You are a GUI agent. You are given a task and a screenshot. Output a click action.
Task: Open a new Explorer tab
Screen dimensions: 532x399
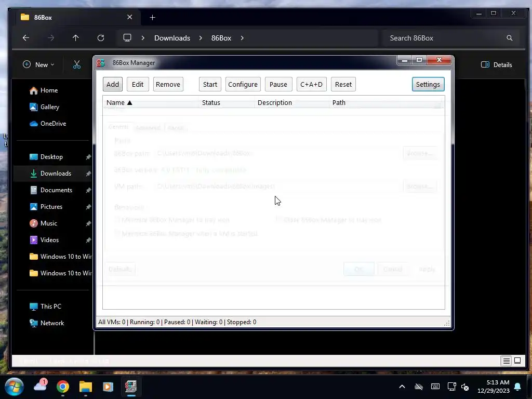[152, 17]
